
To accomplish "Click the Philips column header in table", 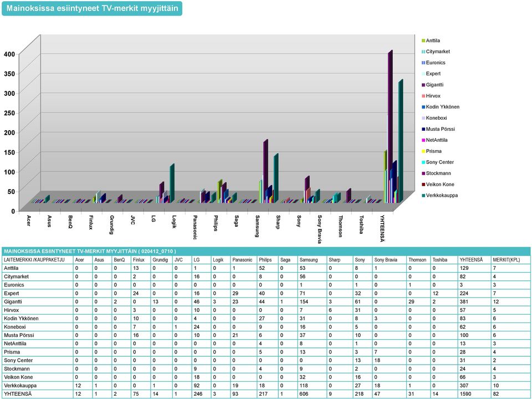I will click(265, 260).
